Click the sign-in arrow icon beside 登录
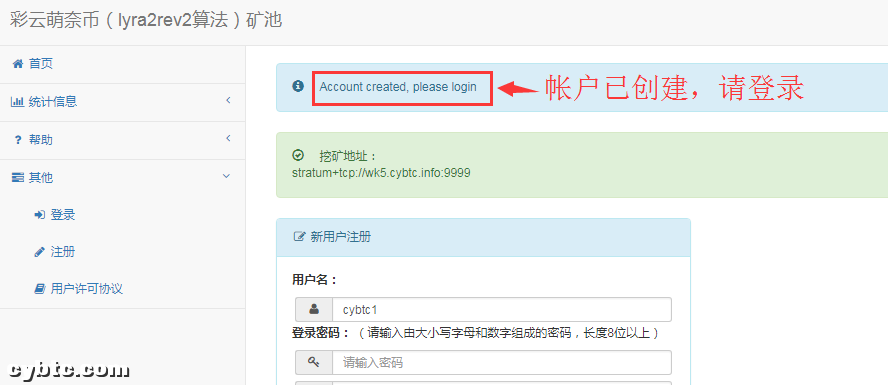 pyautogui.click(x=40, y=215)
